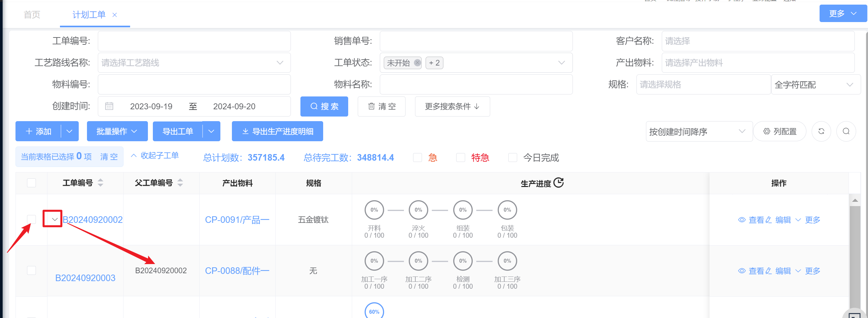Click 编辑 for work order B20240920003

click(778, 271)
